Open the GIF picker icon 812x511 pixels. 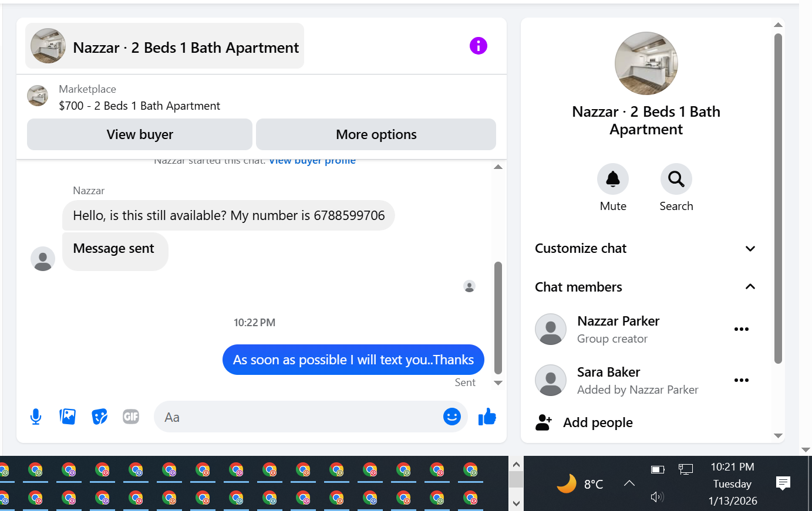(131, 417)
